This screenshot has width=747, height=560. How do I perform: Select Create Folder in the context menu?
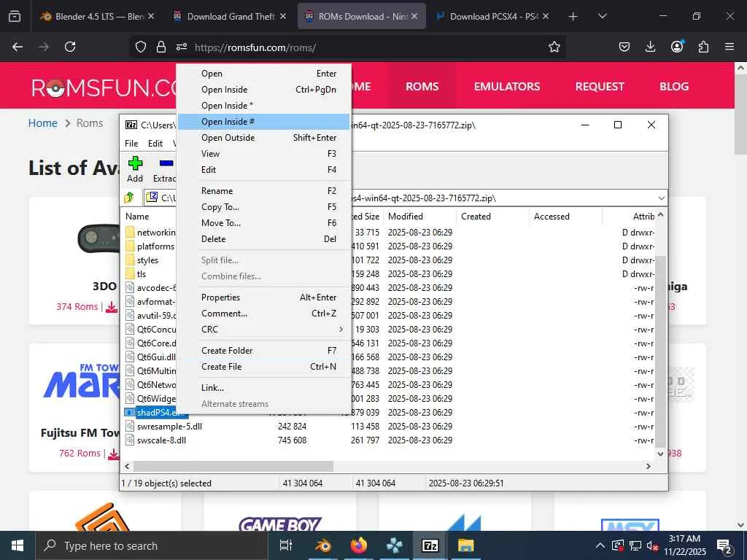[264, 351]
